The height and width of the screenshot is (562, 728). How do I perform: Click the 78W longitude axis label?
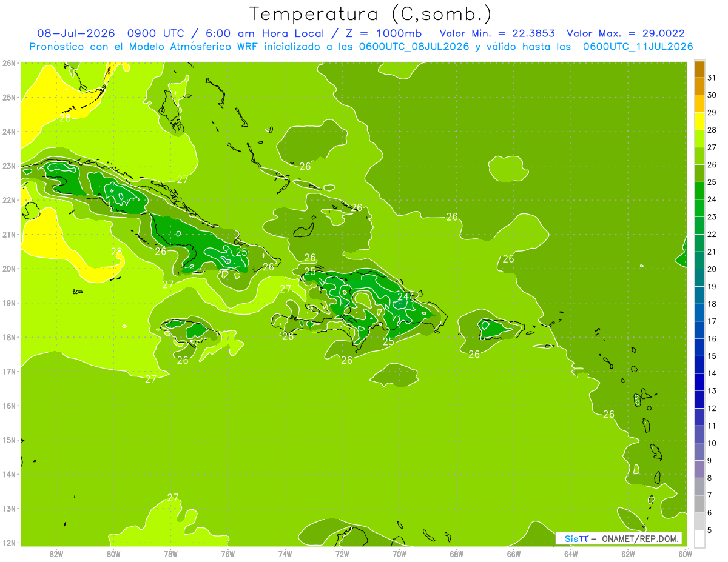pyautogui.click(x=170, y=554)
